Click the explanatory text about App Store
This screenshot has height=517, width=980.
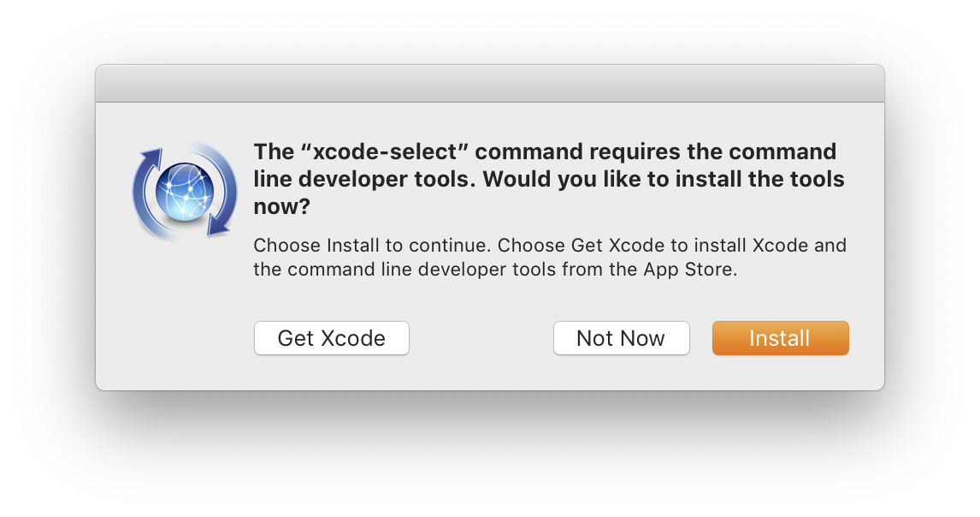549,257
